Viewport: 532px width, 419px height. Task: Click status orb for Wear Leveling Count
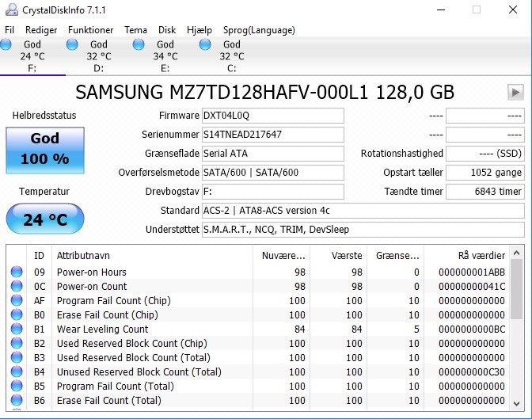click(17, 329)
